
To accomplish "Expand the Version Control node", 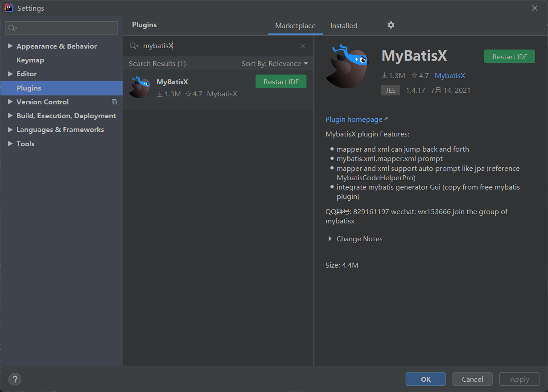I will click(11, 102).
